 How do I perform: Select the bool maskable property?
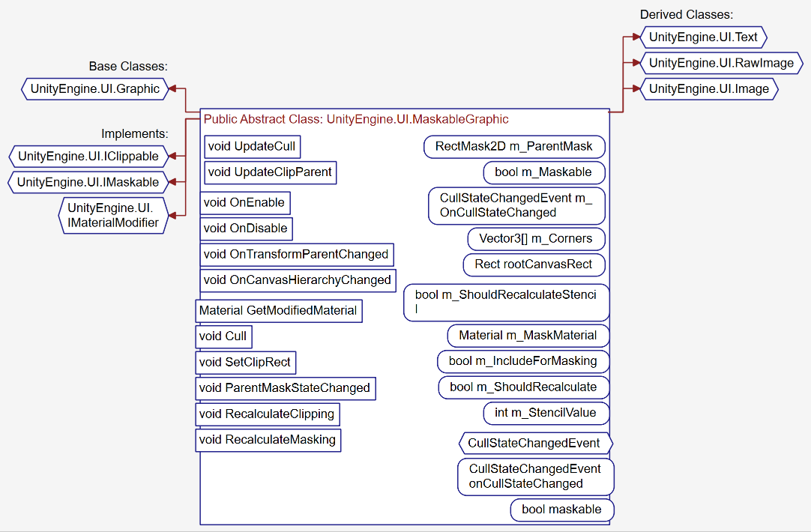pyautogui.click(x=562, y=510)
